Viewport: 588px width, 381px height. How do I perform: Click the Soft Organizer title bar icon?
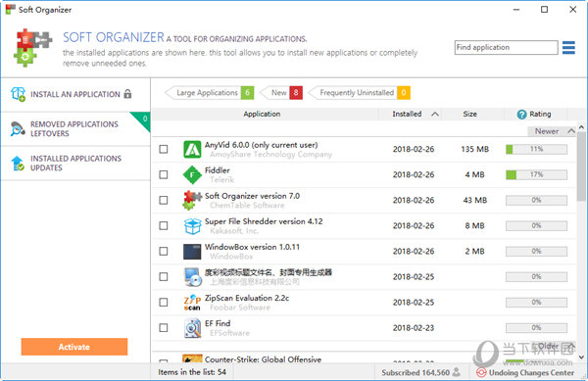click(10, 10)
